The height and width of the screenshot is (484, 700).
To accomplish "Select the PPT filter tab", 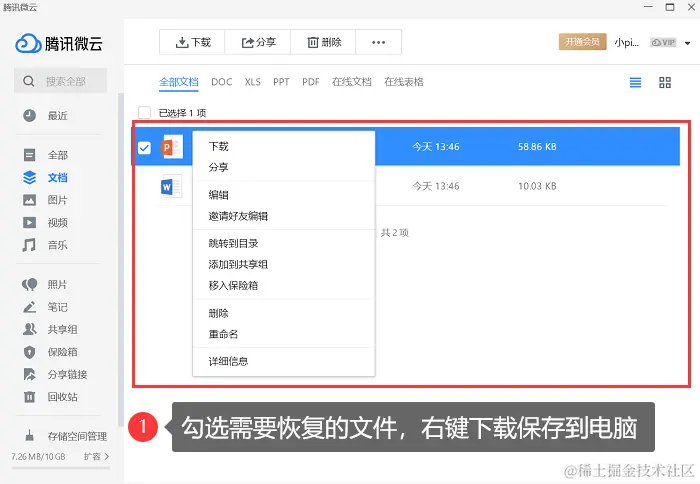I will [x=281, y=82].
